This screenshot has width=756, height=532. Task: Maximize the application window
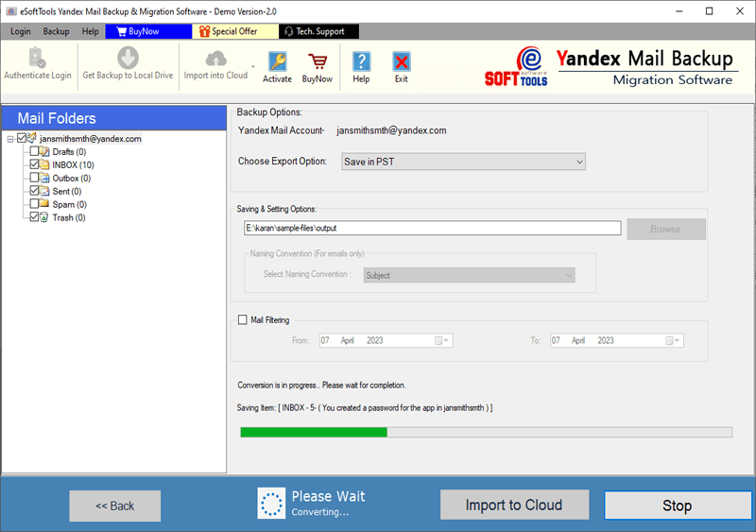coord(710,11)
